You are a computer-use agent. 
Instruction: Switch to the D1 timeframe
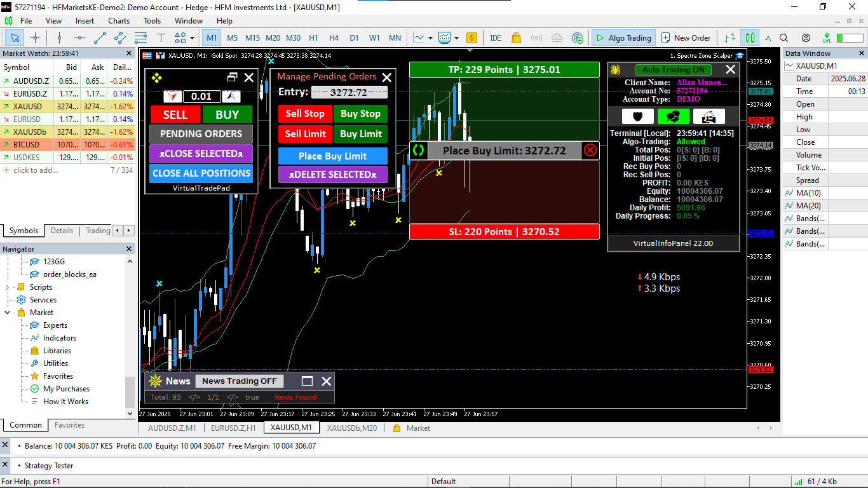tap(354, 37)
